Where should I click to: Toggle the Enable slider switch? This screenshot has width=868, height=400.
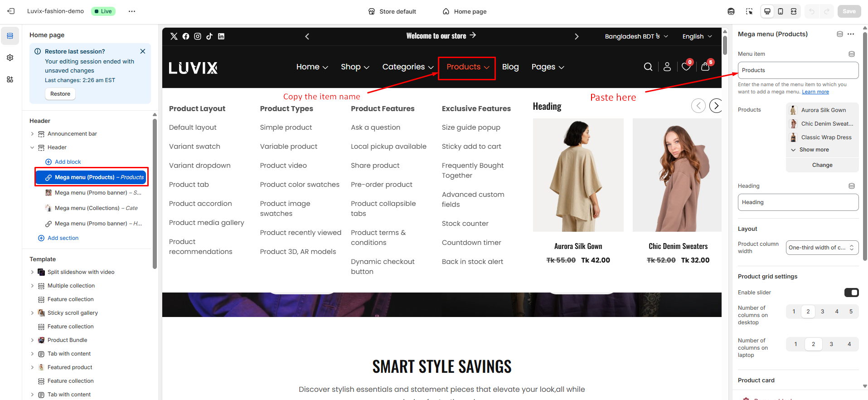[x=851, y=293]
